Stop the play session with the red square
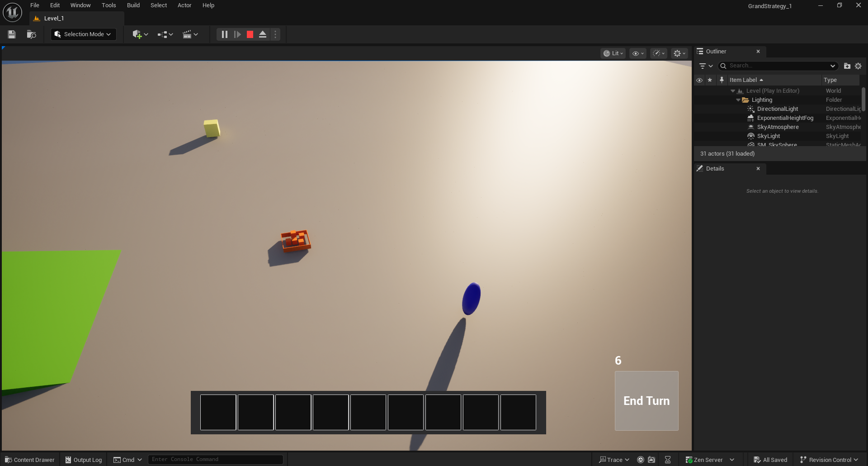 (250, 34)
